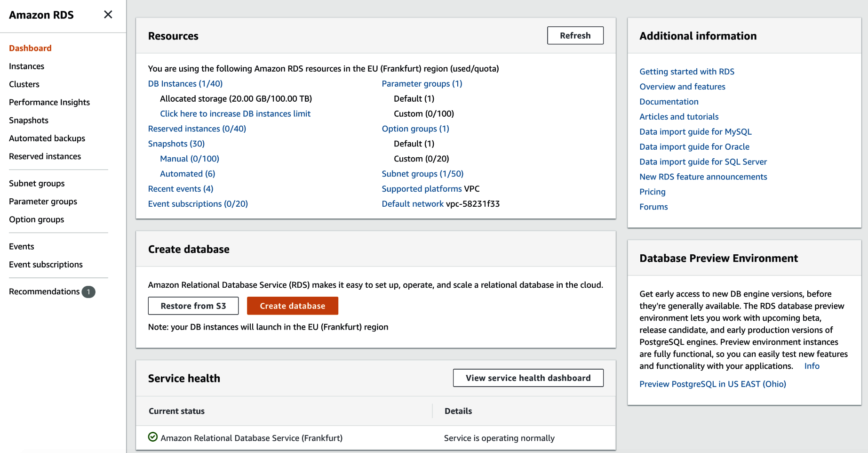Open Event subscriptions in the sidebar

pyautogui.click(x=46, y=265)
